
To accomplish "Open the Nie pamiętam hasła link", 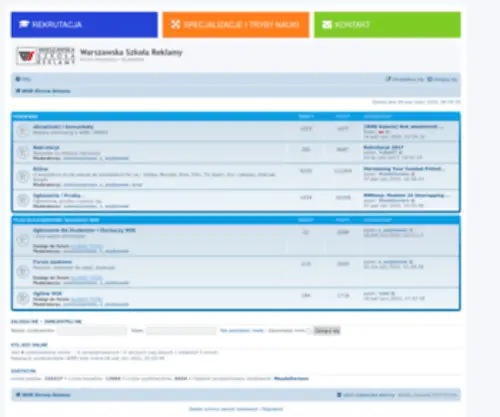I will [242, 331].
